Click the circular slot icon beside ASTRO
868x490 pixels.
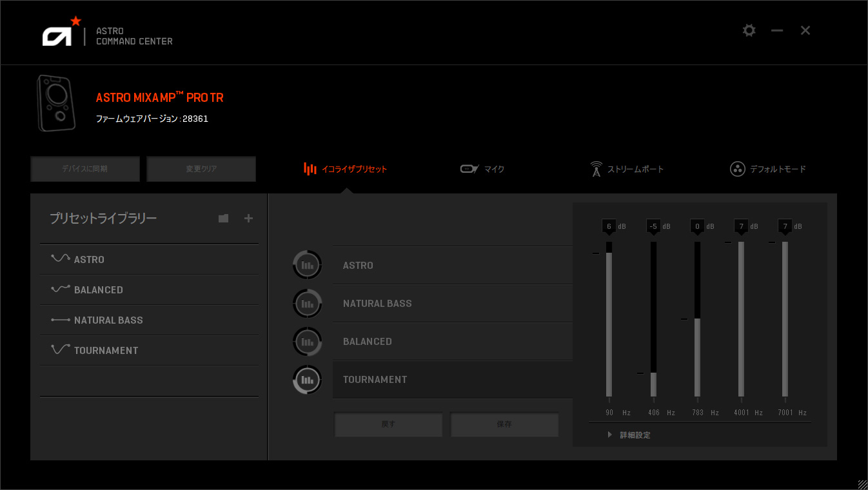pos(307,265)
